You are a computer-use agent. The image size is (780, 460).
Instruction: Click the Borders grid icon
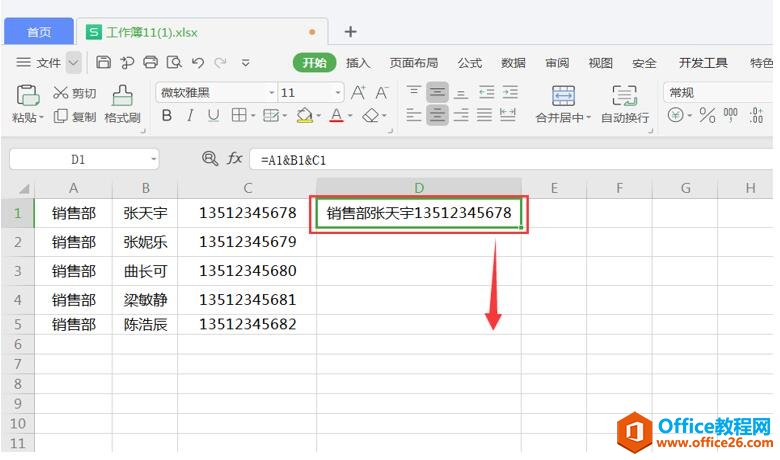239,115
